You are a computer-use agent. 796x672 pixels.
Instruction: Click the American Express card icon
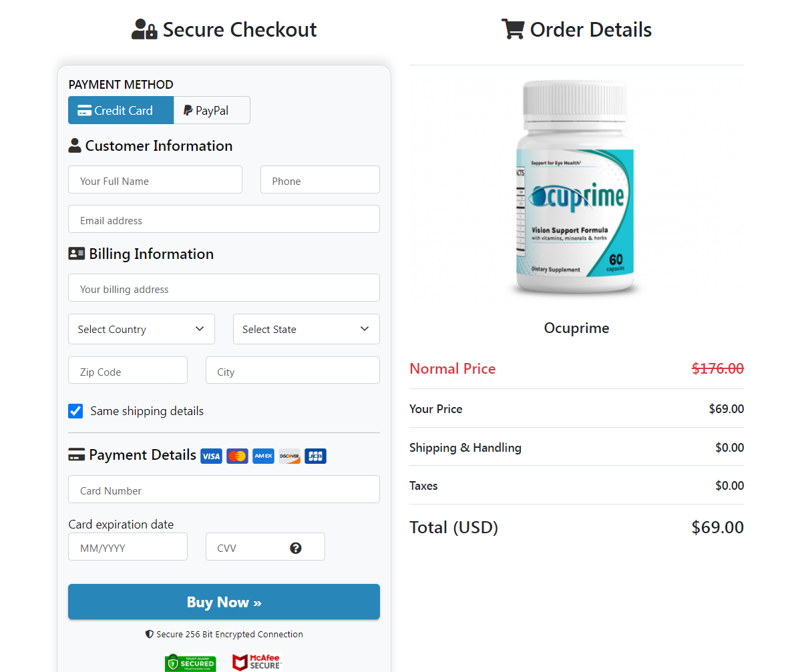pos(263,456)
